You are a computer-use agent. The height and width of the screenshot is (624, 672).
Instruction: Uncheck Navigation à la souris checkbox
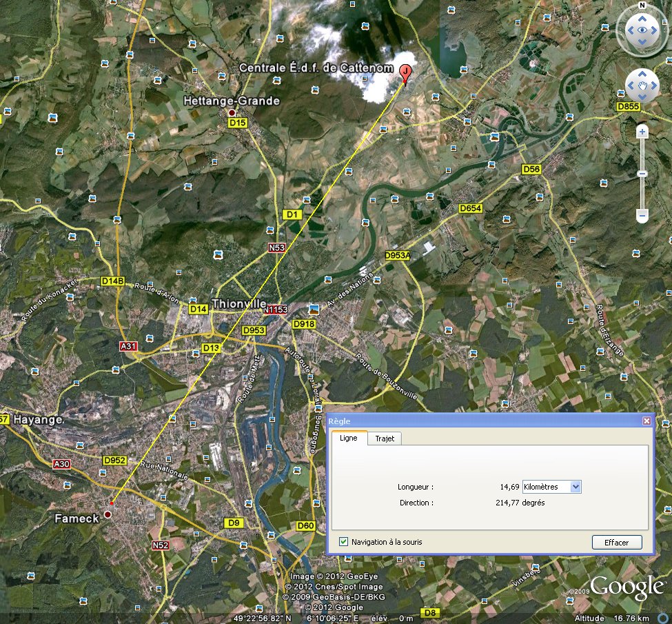[x=344, y=542]
